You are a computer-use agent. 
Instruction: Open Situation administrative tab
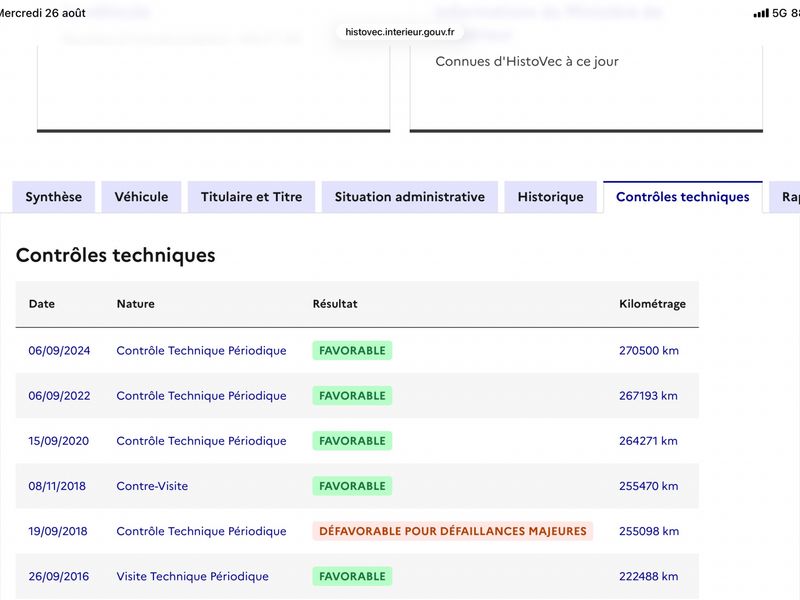tap(410, 197)
